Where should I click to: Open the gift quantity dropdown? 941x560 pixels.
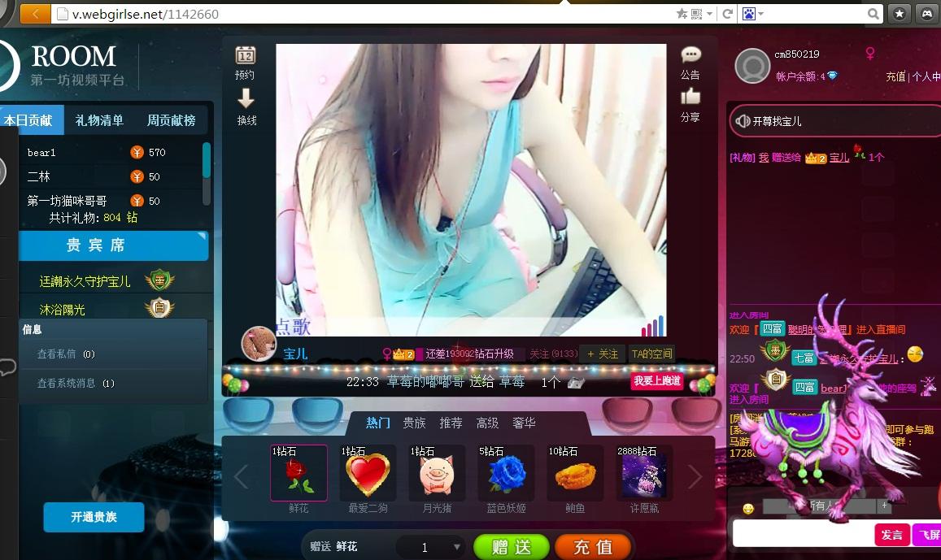pos(457,547)
